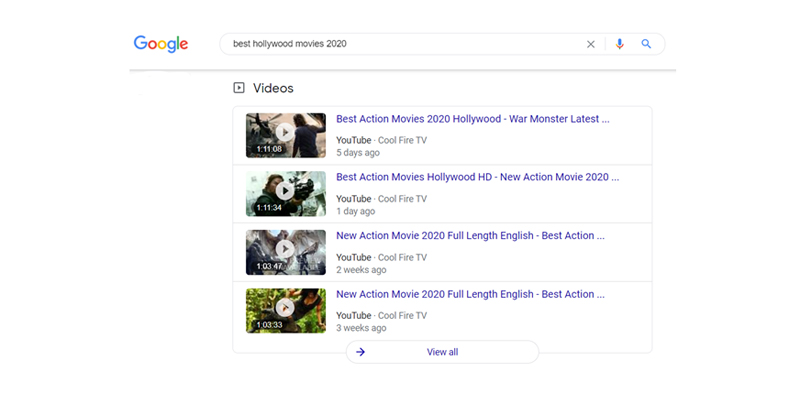Click the Videos section play-box icon

click(x=239, y=88)
